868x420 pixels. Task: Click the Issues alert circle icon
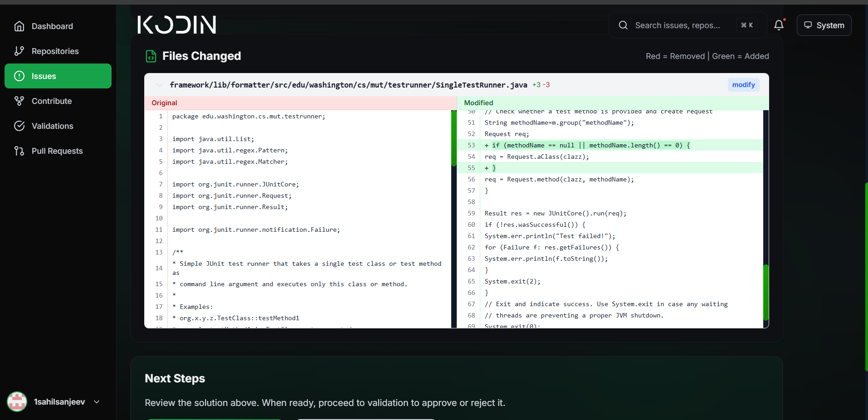(x=19, y=76)
